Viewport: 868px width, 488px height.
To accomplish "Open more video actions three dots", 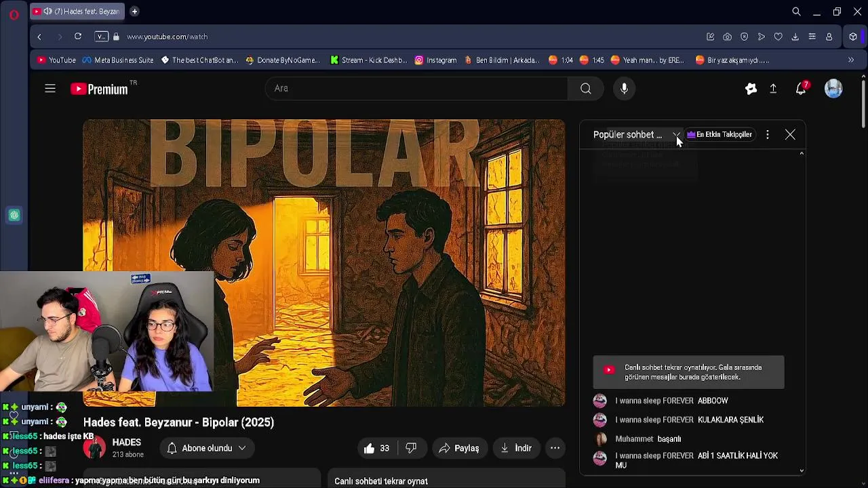I will (x=555, y=448).
